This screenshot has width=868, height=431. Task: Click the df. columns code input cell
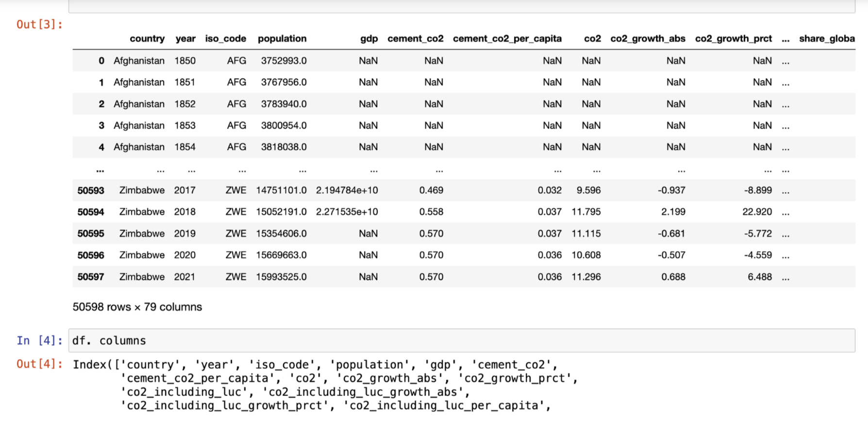click(461, 341)
